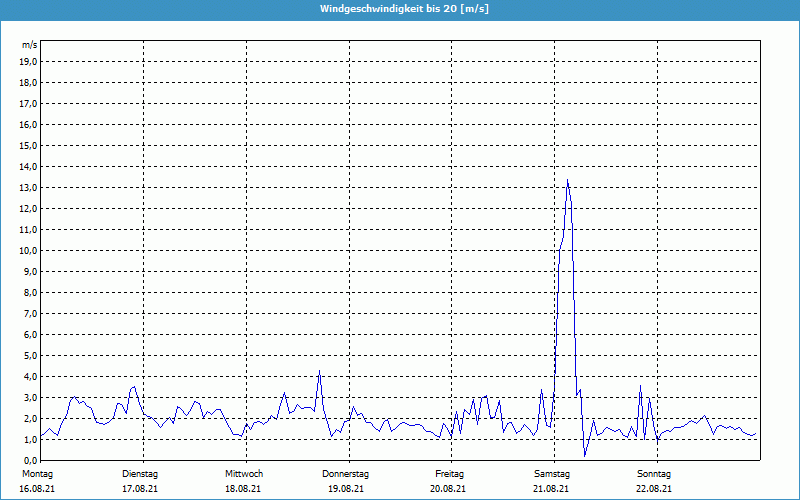The width and height of the screenshot is (800, 500).
Task: Click the m/s unit label on y-axis
Action: click(x=30, y=45)
